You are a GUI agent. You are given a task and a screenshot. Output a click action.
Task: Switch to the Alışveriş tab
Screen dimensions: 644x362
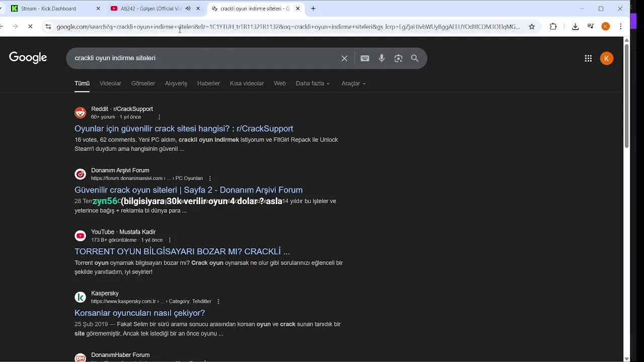(176, 83)
